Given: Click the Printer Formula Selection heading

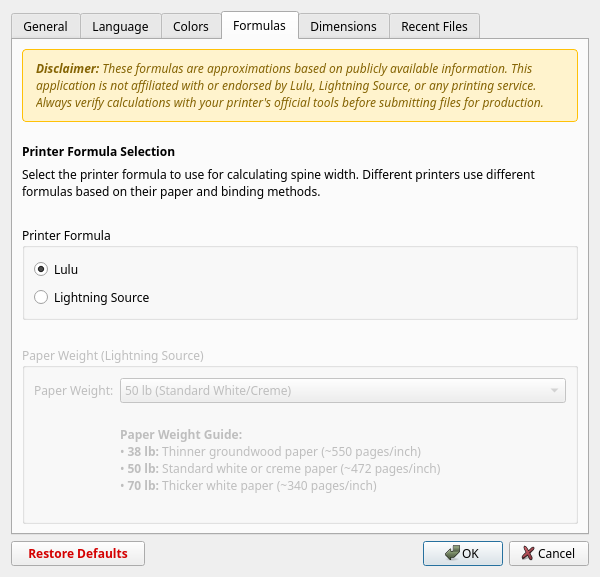Looking at the screenshot, I should click(x=98, y=152).
